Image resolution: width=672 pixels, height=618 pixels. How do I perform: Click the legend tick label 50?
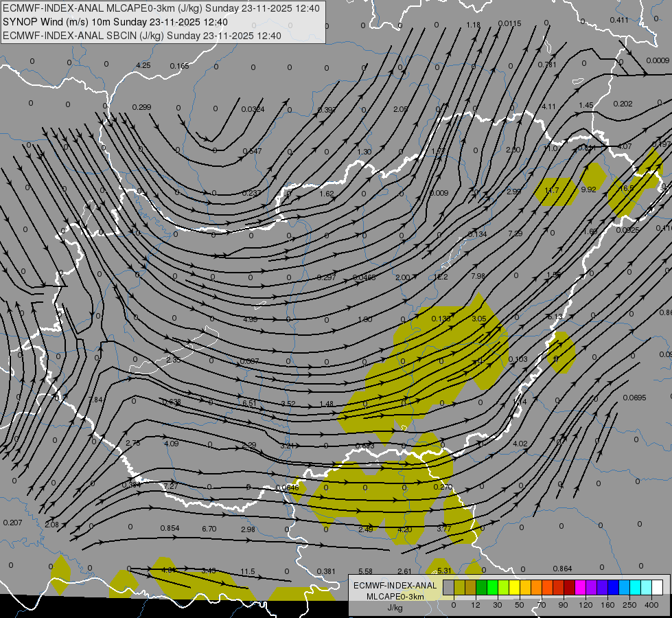tap(519, 605)
